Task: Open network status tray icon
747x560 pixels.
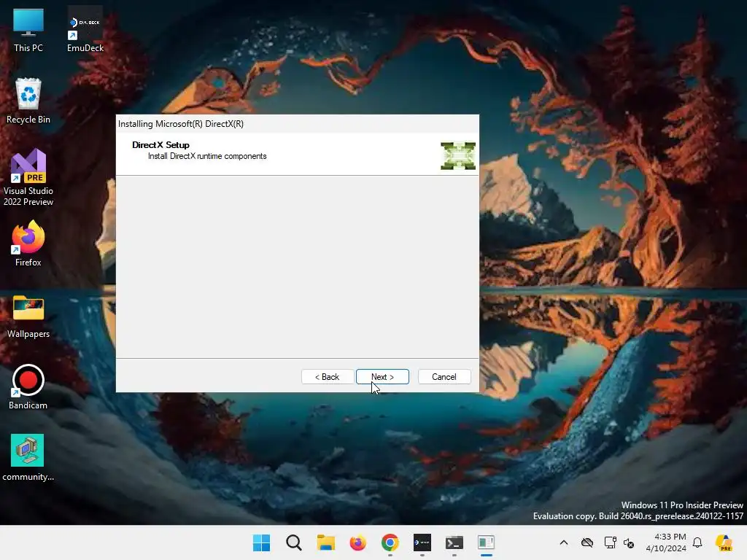Action: coord(611,542)
